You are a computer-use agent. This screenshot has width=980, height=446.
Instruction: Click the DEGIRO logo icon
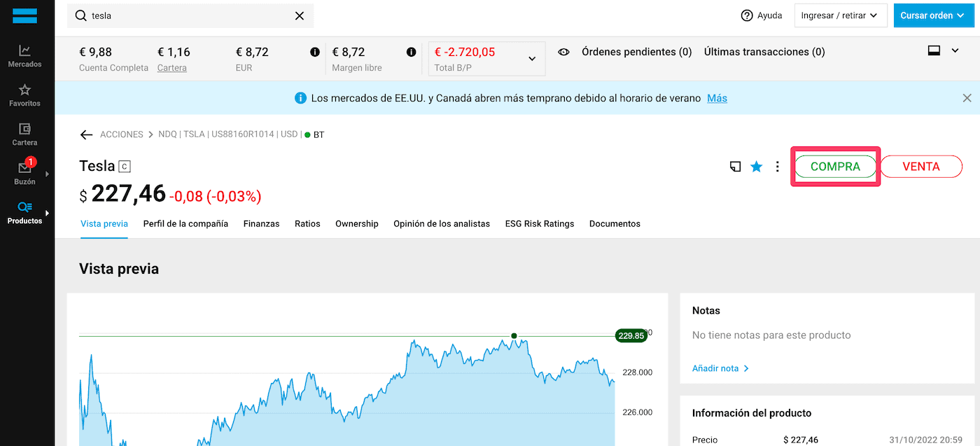point(24,15)
